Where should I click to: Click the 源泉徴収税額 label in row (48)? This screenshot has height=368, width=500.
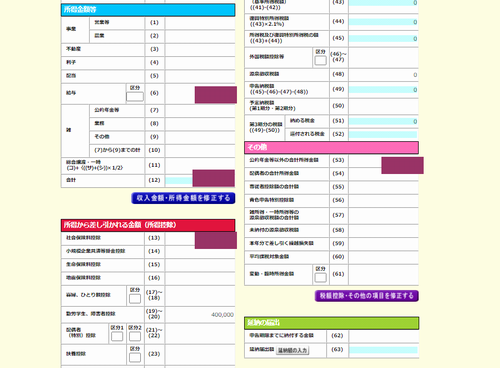264,74
